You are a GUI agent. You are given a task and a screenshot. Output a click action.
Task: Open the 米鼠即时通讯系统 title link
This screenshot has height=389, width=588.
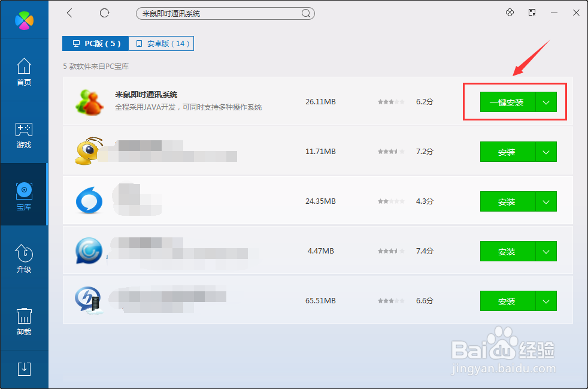click(x=146, y=94)
